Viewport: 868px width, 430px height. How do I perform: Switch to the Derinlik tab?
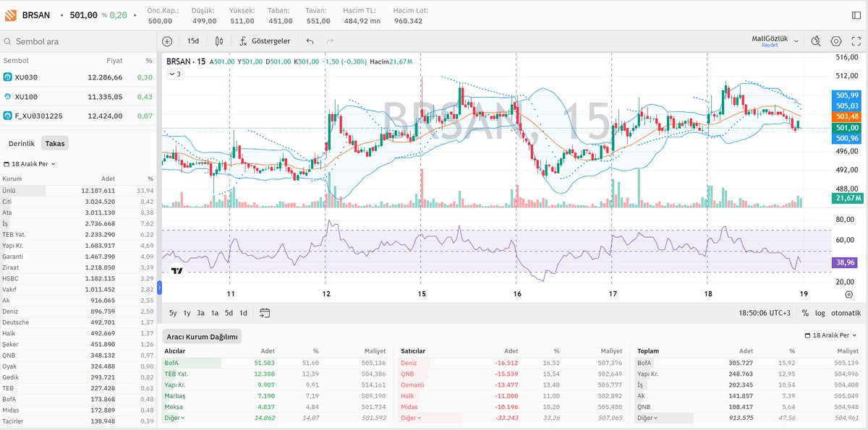22,143
